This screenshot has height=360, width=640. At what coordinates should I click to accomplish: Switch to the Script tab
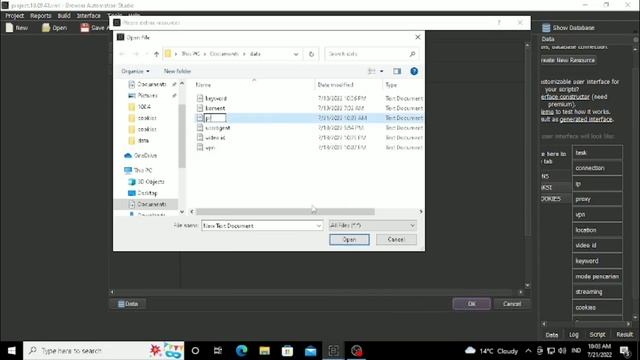tap(597, 334)
